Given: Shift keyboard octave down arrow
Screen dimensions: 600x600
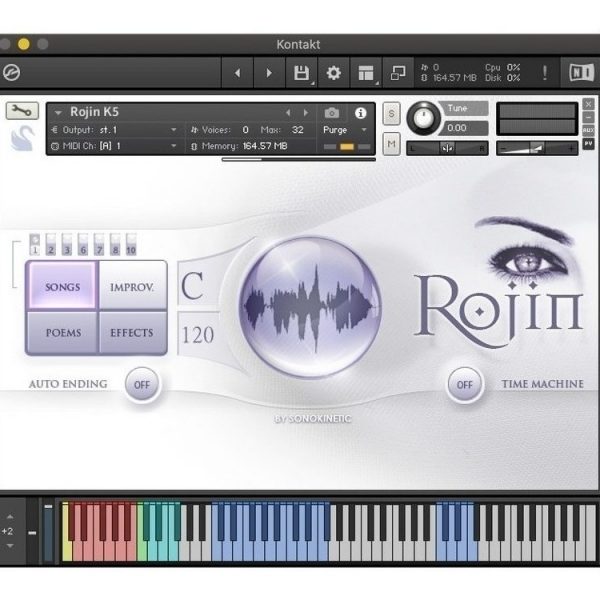Looking at the screenshot, I should (x=10, y=546).
